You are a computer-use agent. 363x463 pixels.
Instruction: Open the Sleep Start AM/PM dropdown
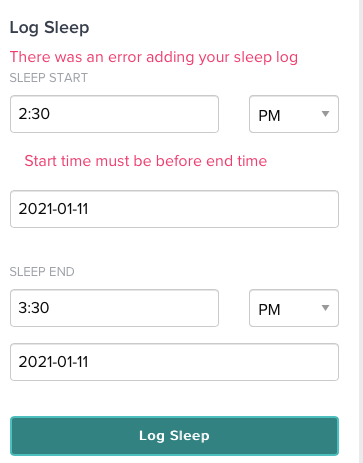pyautogui.click(x=294, y=114)
